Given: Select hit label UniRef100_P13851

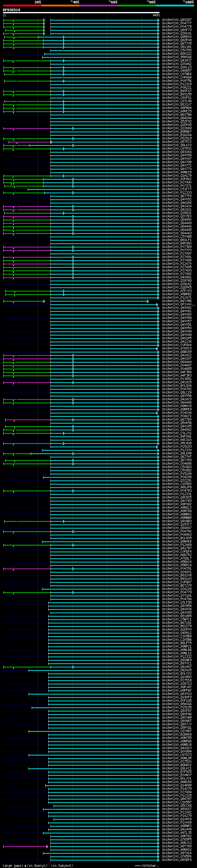Looking at the screenshot, I should pyautogui.click(x=177, y=379).
